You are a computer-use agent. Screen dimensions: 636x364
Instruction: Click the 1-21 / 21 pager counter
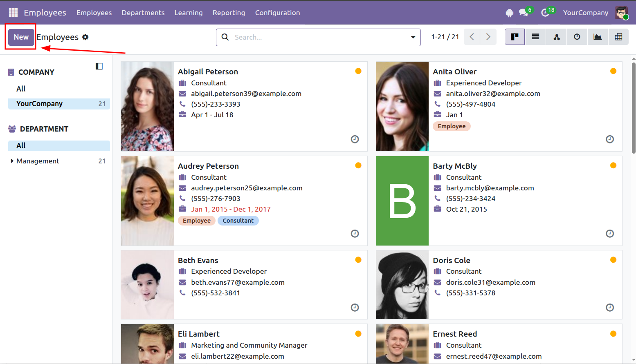(x=445, y=37)
